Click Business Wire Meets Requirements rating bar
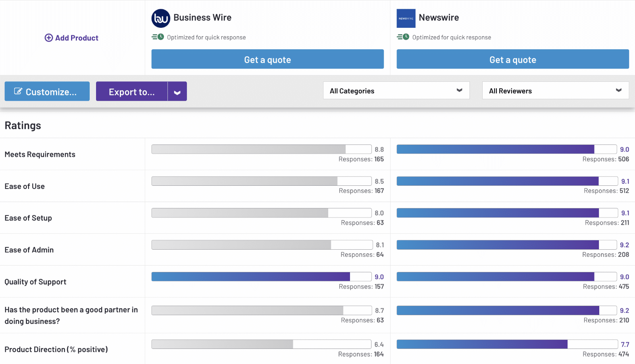 click(x=262, y=149)
